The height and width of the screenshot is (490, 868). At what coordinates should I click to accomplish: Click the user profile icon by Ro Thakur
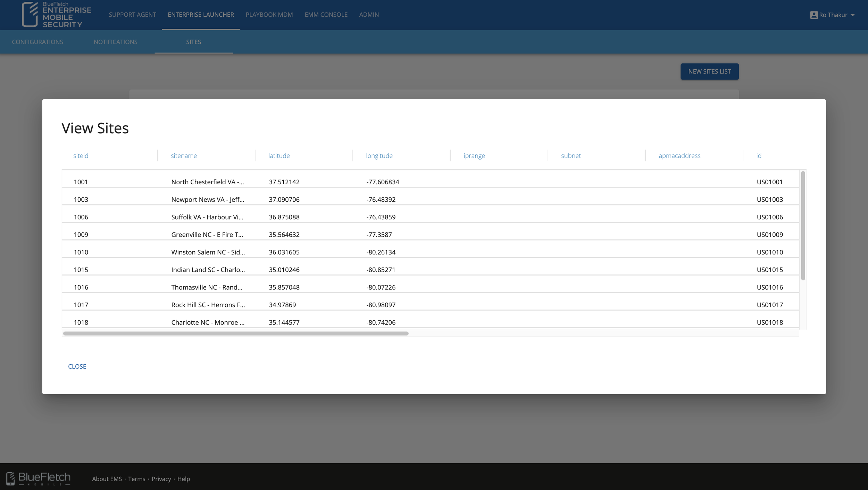point(813,15)
